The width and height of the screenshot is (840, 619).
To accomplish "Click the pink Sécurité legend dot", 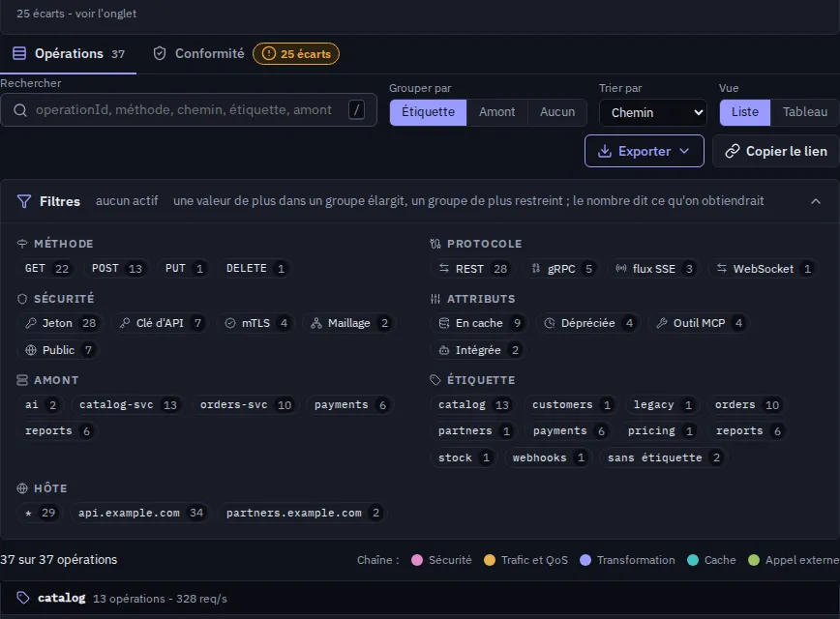I will pyautogui.click(x=417, y=560).
